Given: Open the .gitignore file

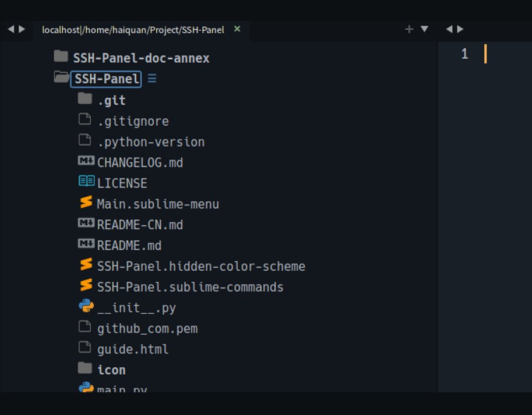Looking at the screenshot, I should point(133,121).
